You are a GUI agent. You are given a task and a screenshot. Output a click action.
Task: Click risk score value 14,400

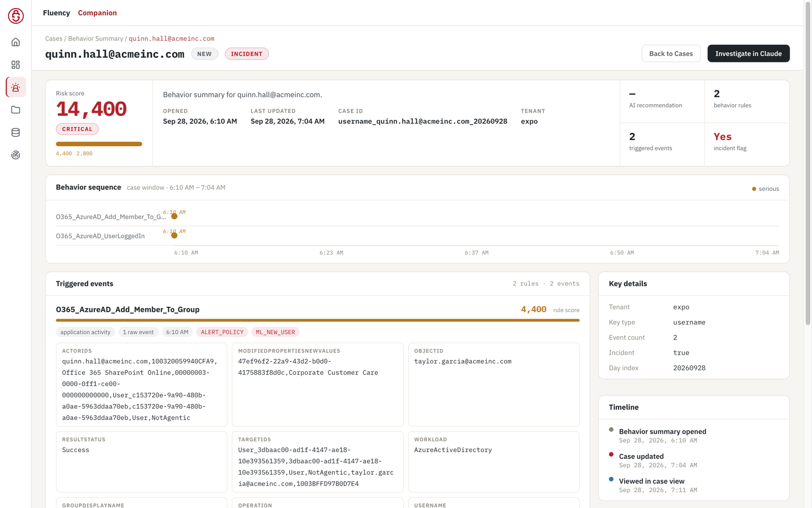click(x=91, y=109)
